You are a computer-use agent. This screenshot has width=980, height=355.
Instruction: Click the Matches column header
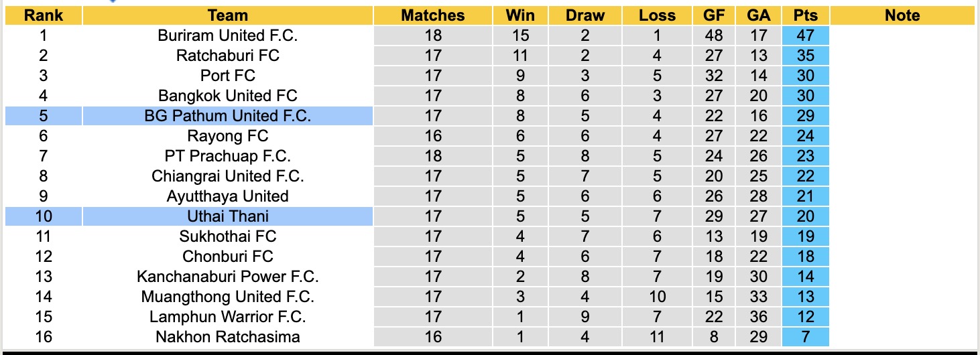point(433,15)
